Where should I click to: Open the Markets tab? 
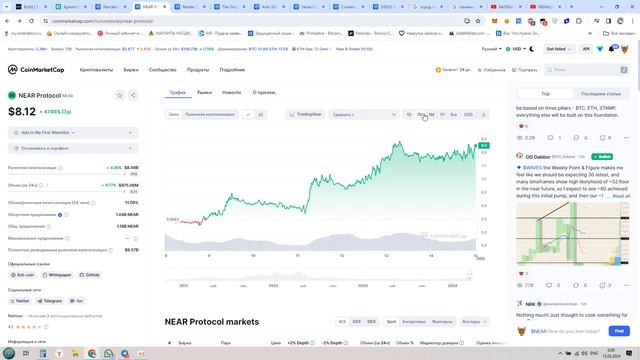[204, 93]
